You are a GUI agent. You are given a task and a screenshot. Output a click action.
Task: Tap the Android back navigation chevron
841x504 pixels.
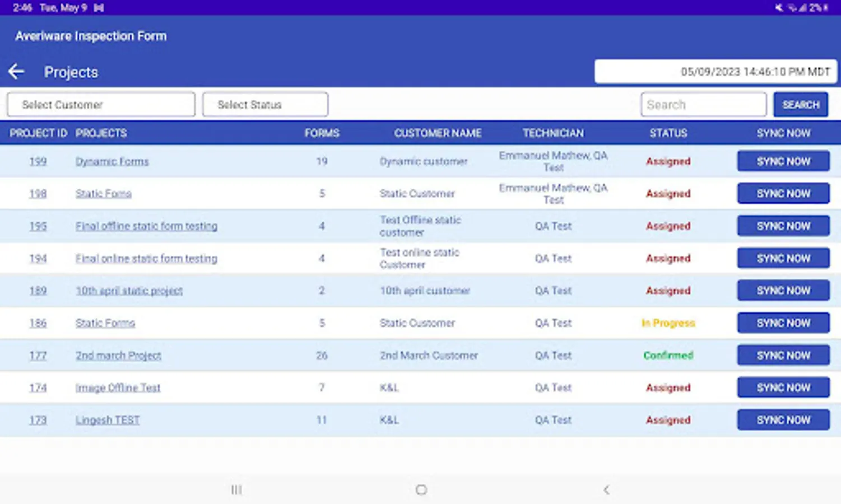(606, 490)
